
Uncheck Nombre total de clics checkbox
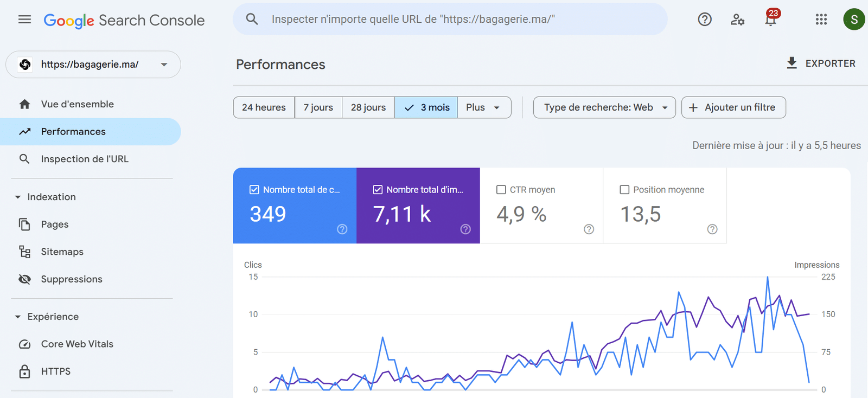(254, 190)
